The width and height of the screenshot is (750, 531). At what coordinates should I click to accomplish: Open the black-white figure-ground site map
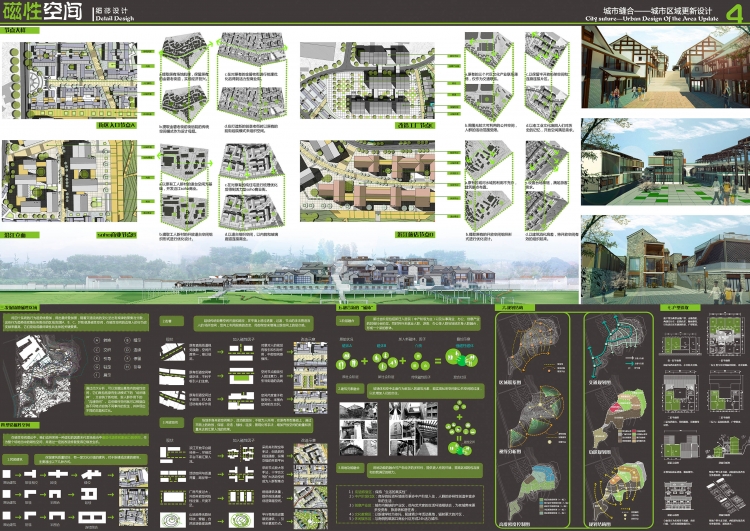pyautogui.click(x=44, y=376)
